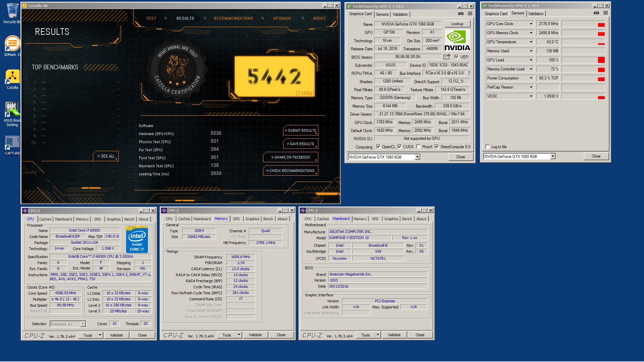Switch to Catzilla UPGRADE tab
This screenshot has width=644, height=362.
(x=282, y=18)
